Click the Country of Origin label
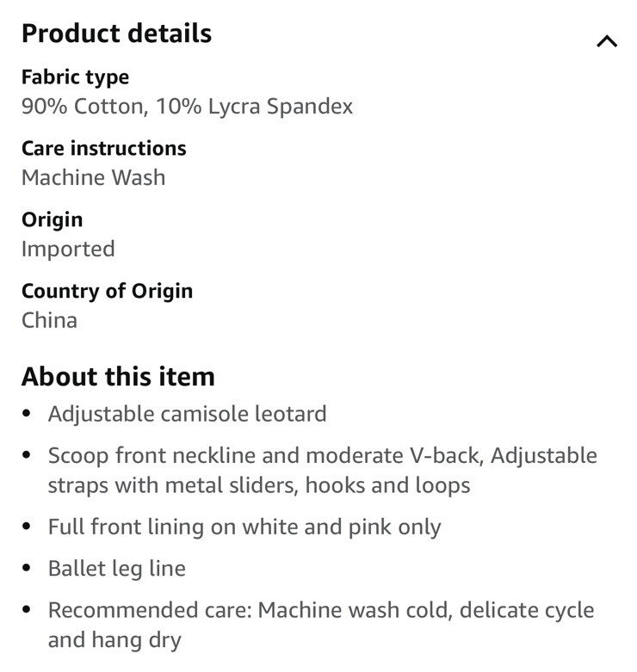This screenshot has height=672, width=637. click(107, 292)
